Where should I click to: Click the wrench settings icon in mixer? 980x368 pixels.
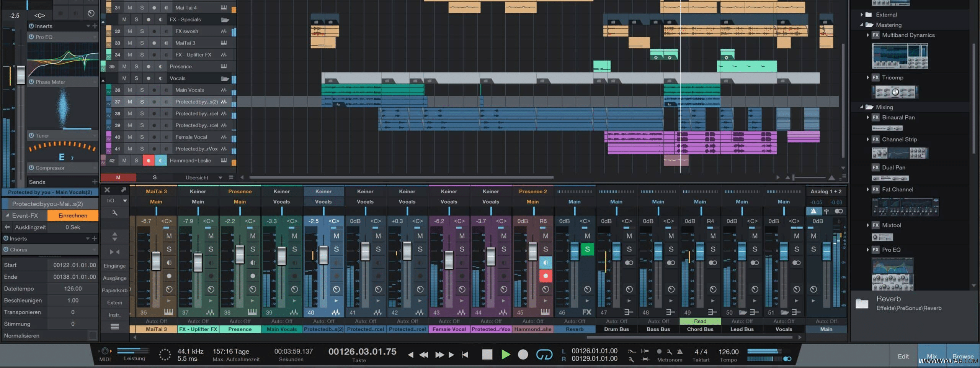(x=114, y=213)
